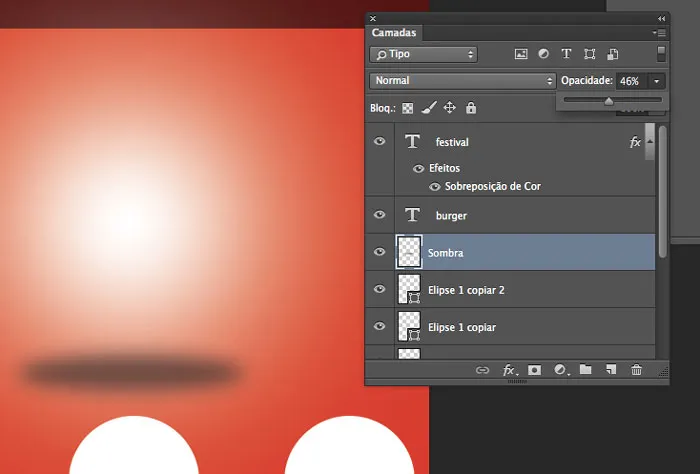Screen dimensions: 700x474
Task: Create a new layer
Action: click(611, 370)
